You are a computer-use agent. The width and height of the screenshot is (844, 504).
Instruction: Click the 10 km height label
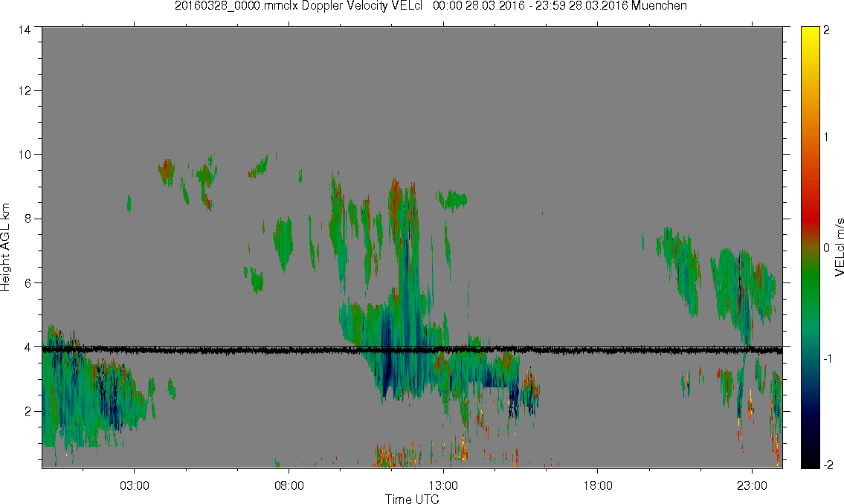tap(25, 155)
